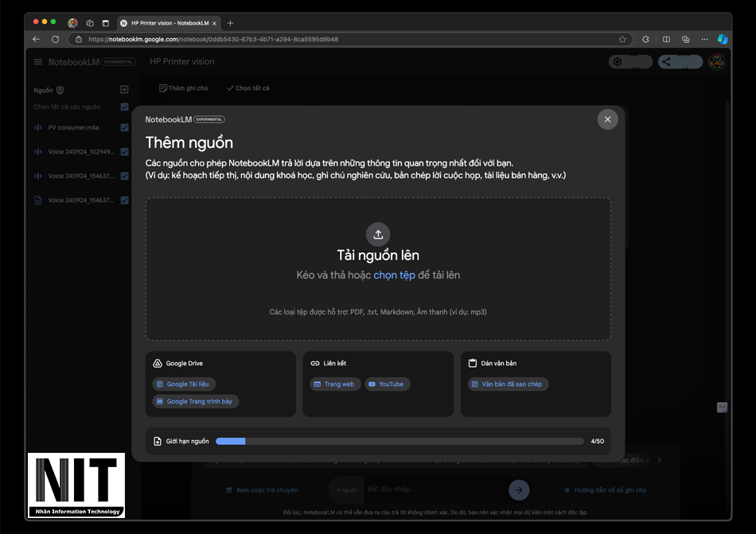This screenshot has width=756, height=534.
Task: Click the document icon of the last Voice source
Action: [x=38, y=200]
